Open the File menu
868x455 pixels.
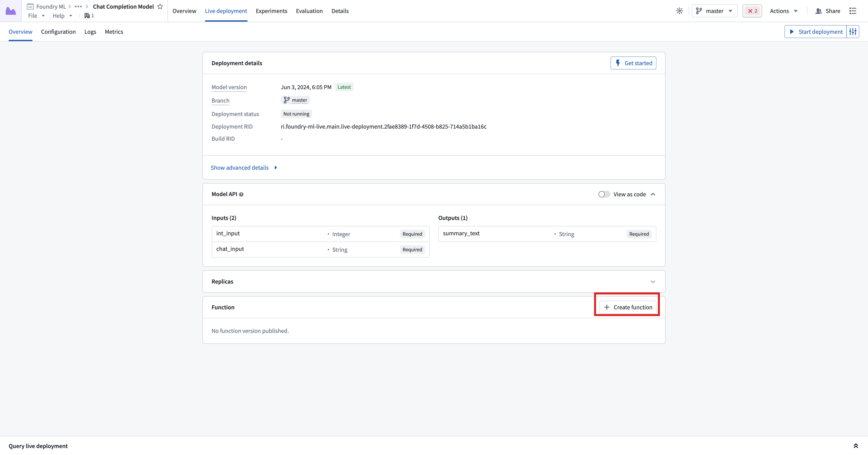pyautogui.click(x=36, y=16)
